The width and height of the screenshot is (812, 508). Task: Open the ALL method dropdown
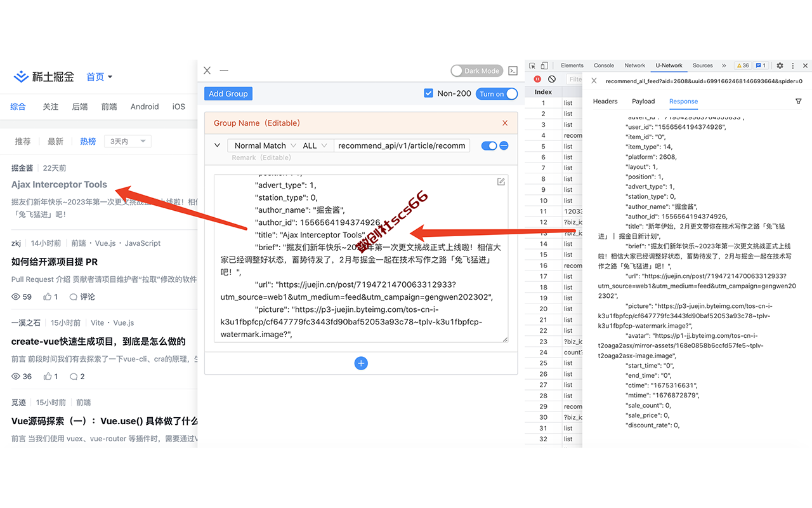coord(315,145)
